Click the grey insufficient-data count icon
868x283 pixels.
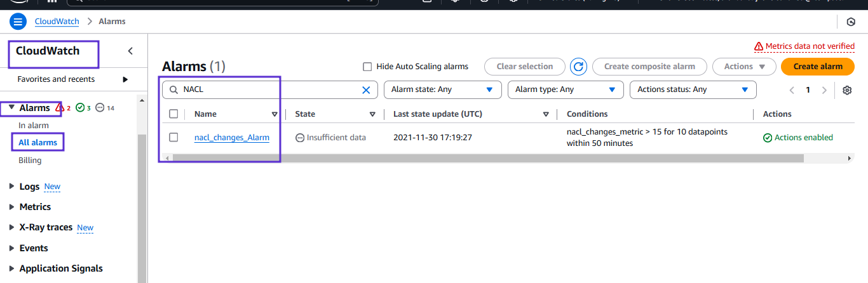(100, 108)
